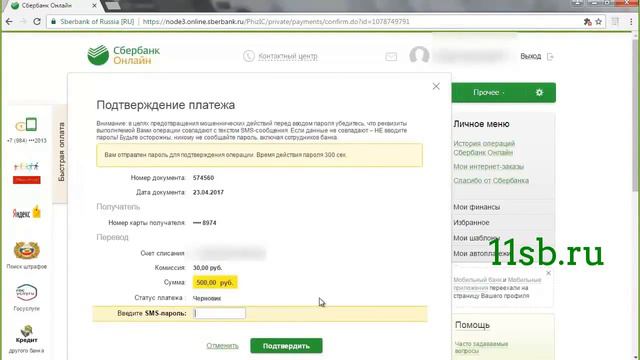Screen dimensions: 640x360
Task: Click the Отменить link
Action: pyautogui.click(x=222, y=346)
